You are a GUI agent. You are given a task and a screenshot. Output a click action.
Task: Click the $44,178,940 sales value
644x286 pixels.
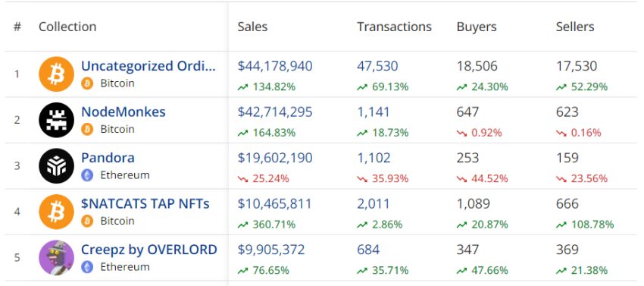275,66
